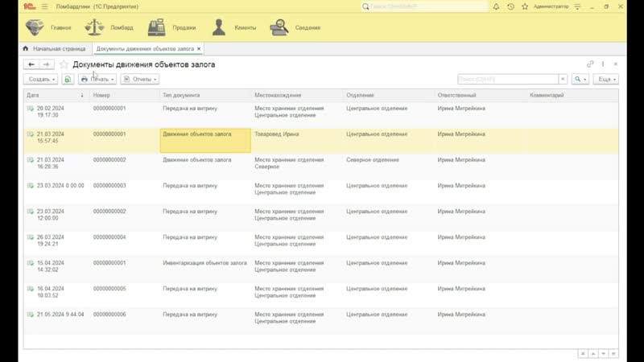
Task: Select the Инвентаризация объектов залога row
Action: [x=204, y=263]
